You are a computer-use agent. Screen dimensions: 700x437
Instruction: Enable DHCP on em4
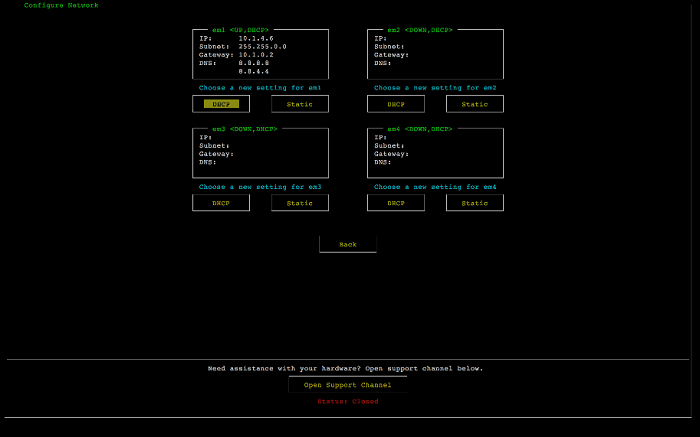396,203
